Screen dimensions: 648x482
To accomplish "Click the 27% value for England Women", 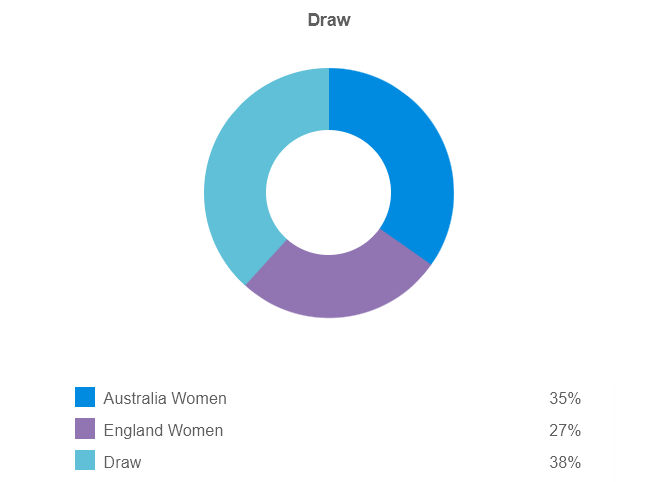I will pos(565,430).
